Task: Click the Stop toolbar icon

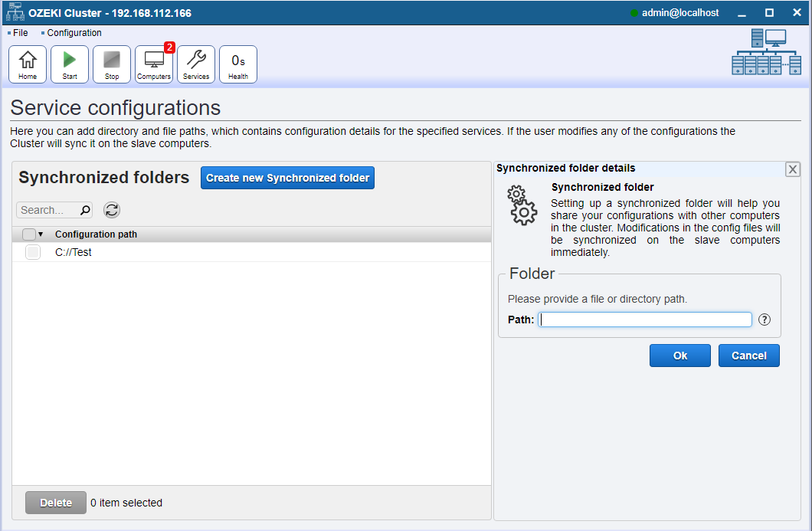Action: pos(112,64)
